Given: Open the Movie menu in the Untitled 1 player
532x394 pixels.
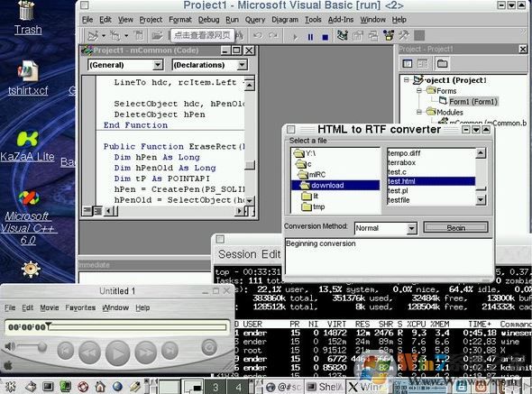Looking at the screenshot, I should click(x=50, y=307).
